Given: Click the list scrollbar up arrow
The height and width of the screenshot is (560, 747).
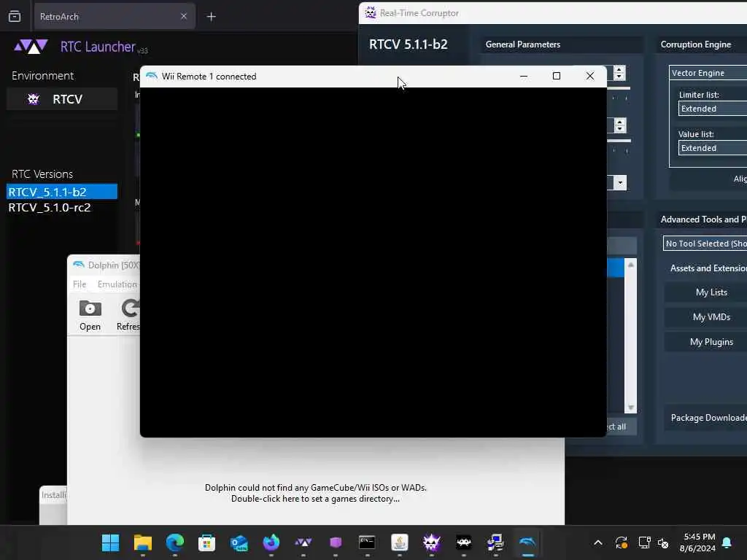Looking at the screenshot, I should tap(631, 265).
